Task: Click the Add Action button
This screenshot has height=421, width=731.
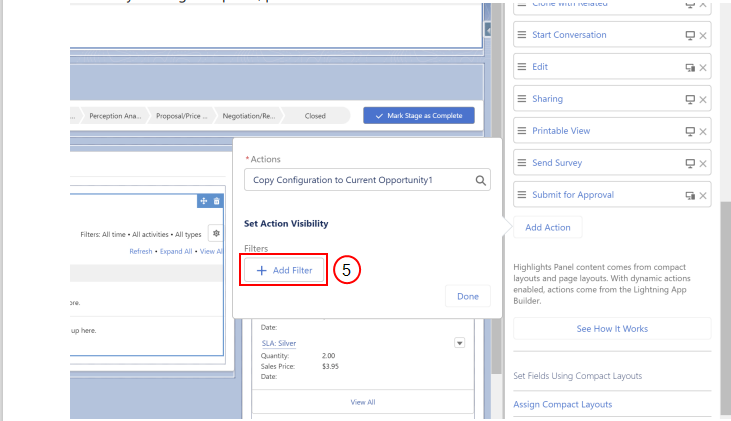Action: click(547, 228)
